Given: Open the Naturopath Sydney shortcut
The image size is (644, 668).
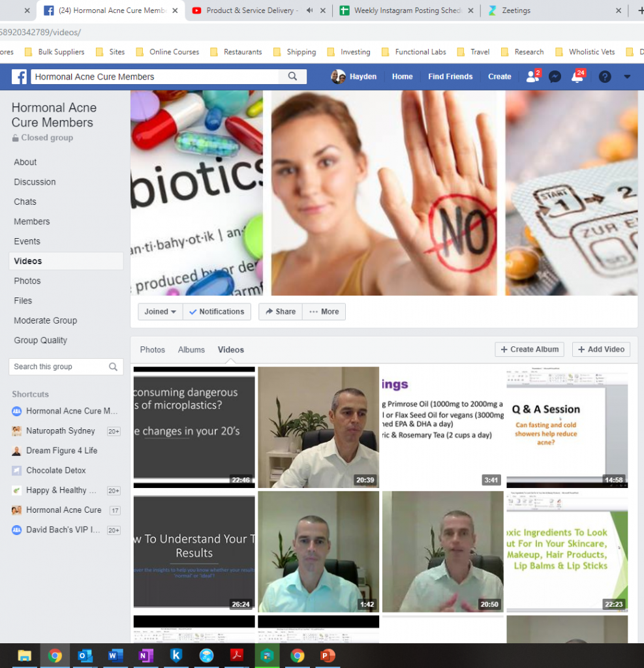Looking at the screenshot, I should 60,431.
